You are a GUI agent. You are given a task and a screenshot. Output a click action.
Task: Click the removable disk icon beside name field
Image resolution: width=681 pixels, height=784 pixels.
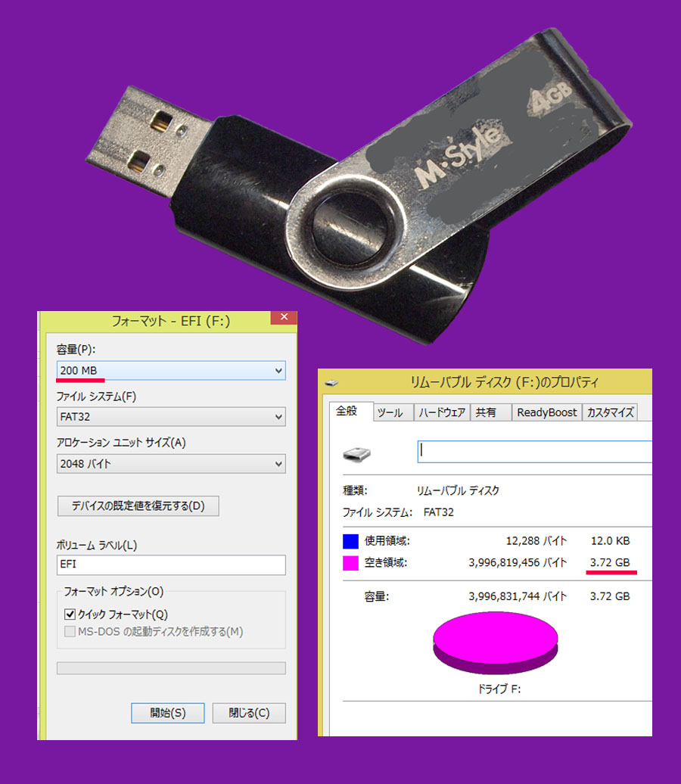pyautogui.click(x=356, y=454)
